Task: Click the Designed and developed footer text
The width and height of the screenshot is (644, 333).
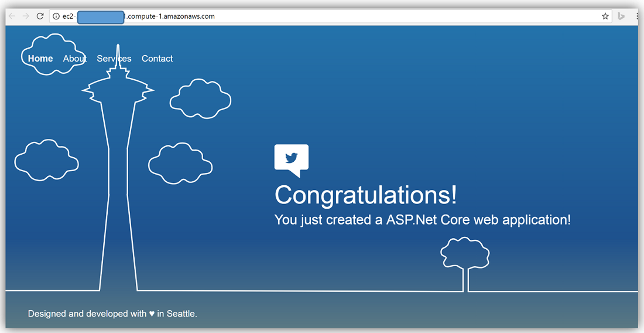Action: point(87,314)
